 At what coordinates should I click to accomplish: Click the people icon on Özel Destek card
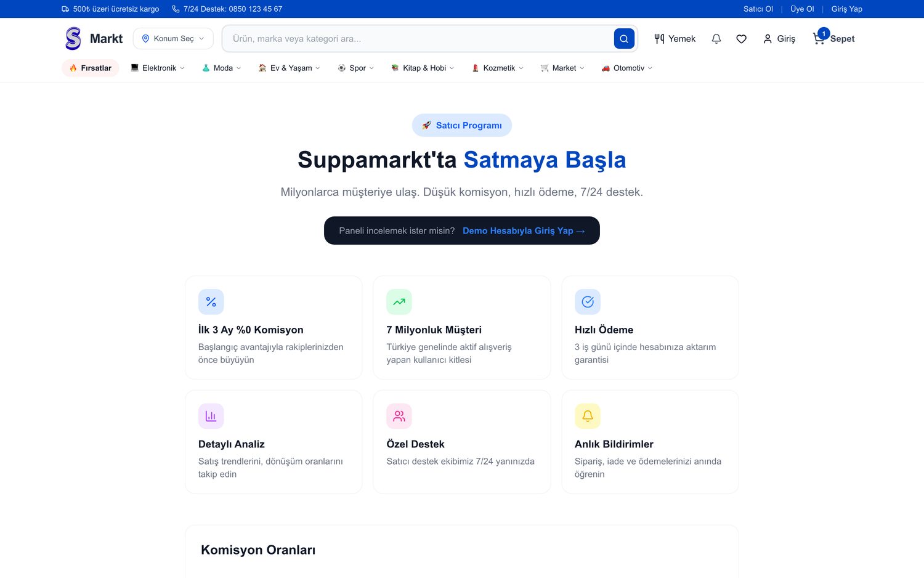(x=399, y=416)
